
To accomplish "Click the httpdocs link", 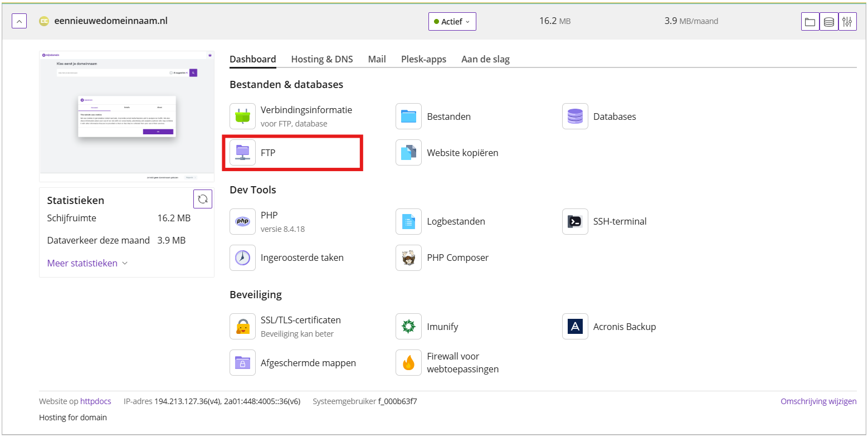I will tap(95, 401).
